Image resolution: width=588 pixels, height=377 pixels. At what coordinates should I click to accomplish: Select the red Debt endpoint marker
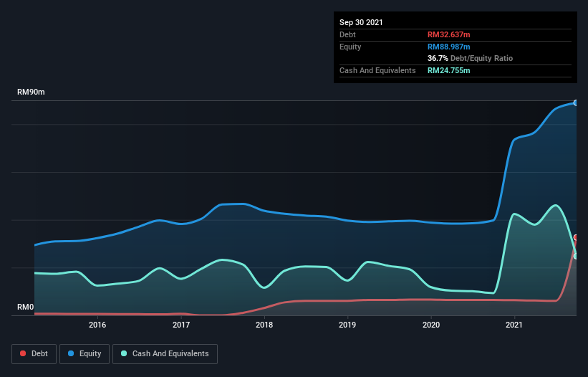(x=576, y=237)
